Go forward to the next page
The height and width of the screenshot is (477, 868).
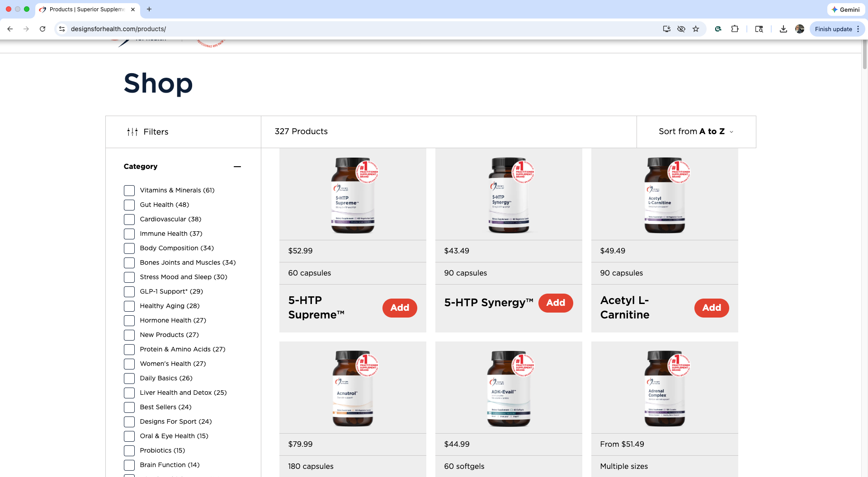pos(26,29)
